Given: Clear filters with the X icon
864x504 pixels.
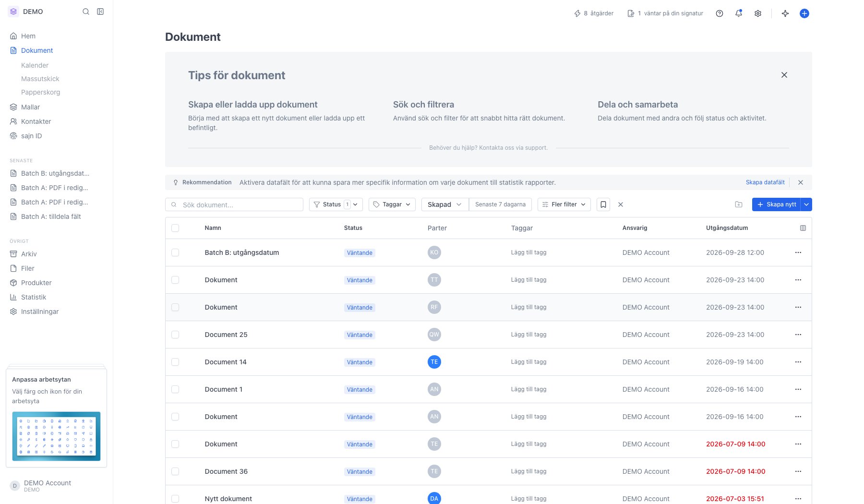Looking at the screenshot, I should click(621, 204).
